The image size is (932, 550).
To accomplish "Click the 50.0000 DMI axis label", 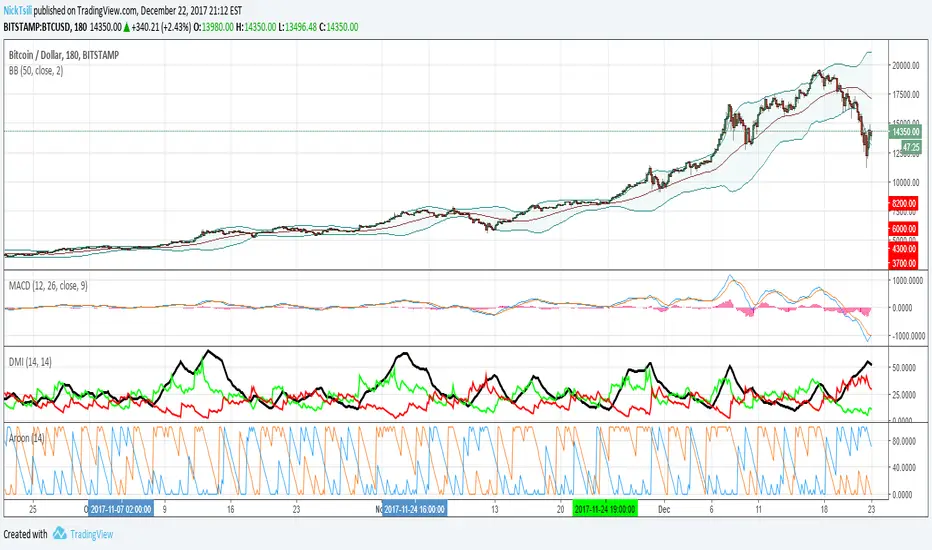I will pyautogui.click(x=905, y=367).
